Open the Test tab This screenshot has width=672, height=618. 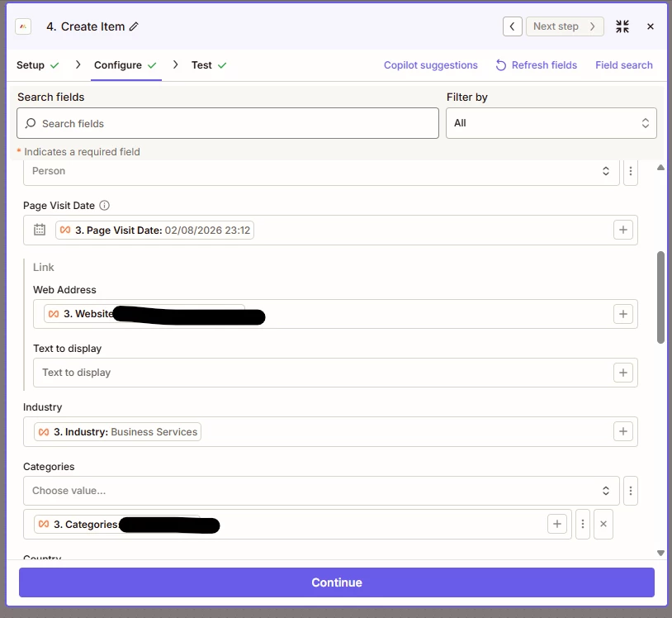(x=209, y=65)
